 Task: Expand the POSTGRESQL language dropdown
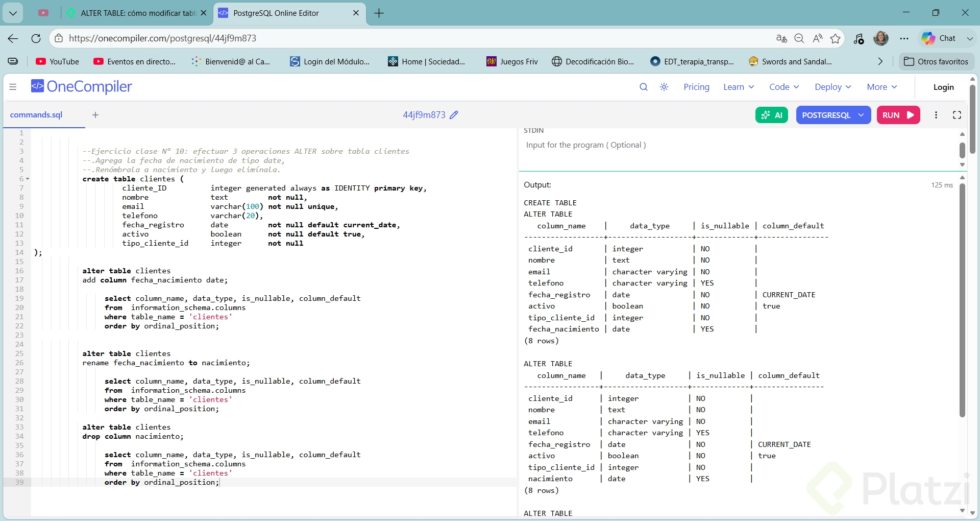(x=832, y=115)
